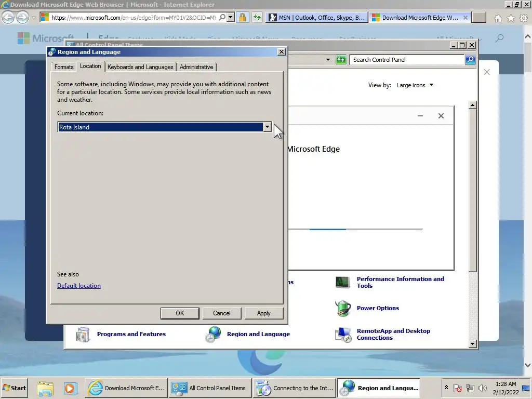Open the address bar autocomplete dropdown

click(x=231, y=17)
